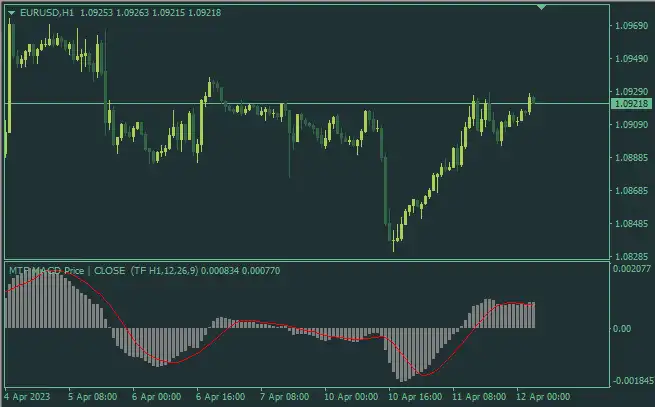Click the -0.001845 MACD scale value
Screen dimensions: 655x407
(632, 381)
